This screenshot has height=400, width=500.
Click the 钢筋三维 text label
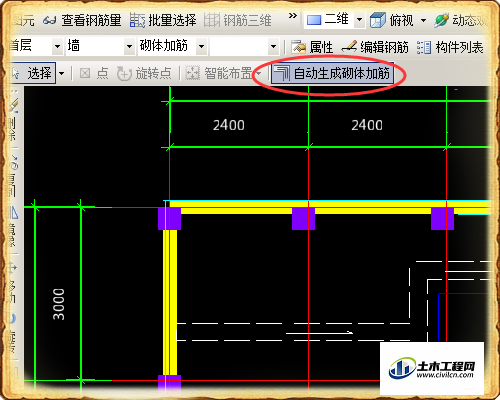pyautogui.click(x=247, y=20)
